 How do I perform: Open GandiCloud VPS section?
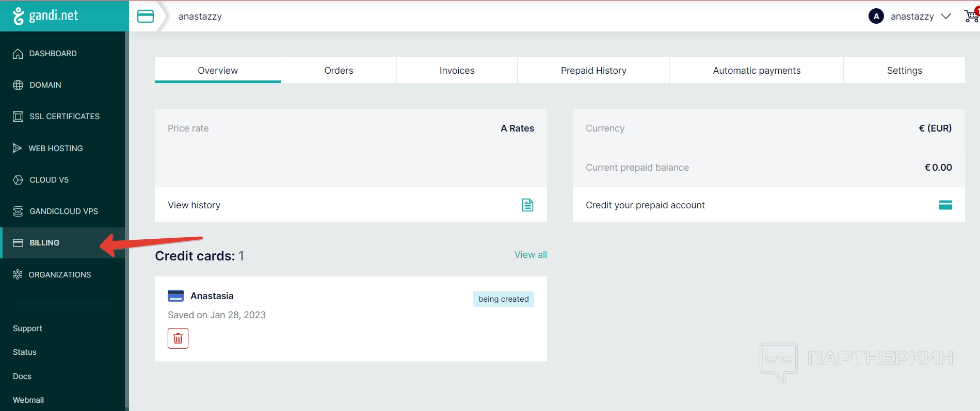click(62, 211)
